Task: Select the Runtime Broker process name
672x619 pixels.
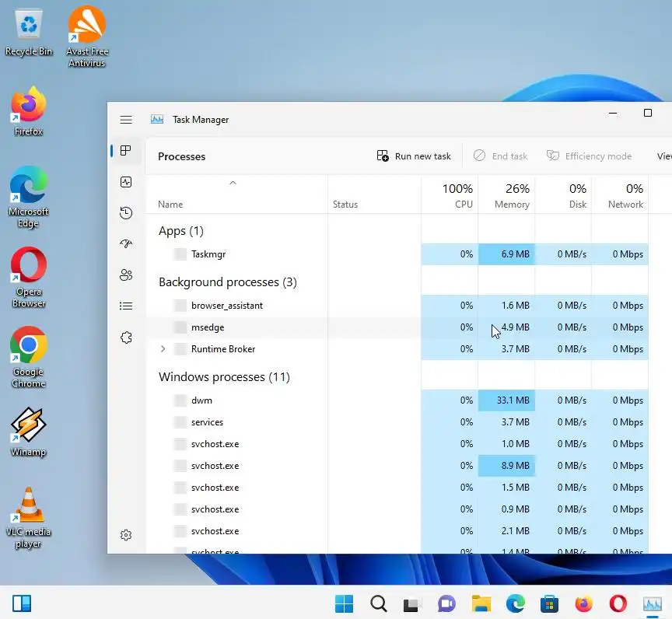Action: tap(223, 348)
